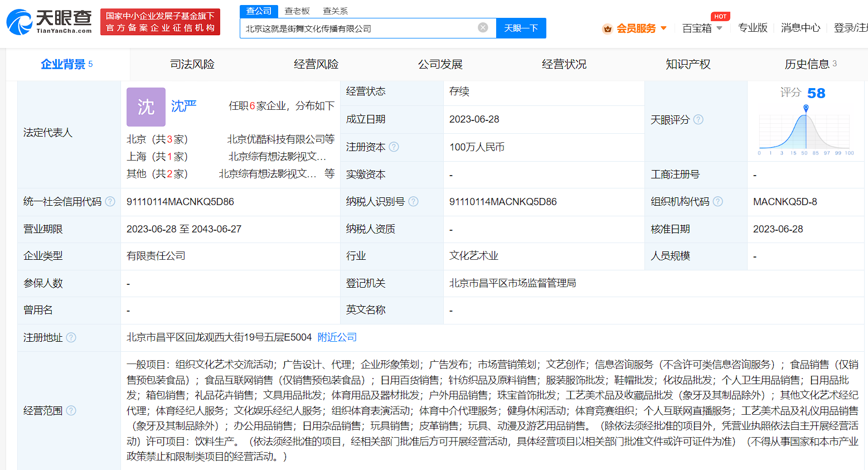Switch to the 查公司 search tab
This screenshot has width=868, height=470.
tap(259, 11)
